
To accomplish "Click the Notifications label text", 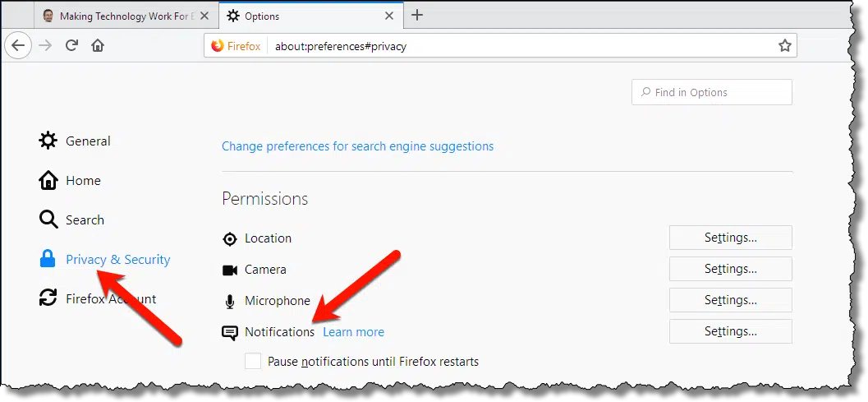I will click(x=279, y=332).
